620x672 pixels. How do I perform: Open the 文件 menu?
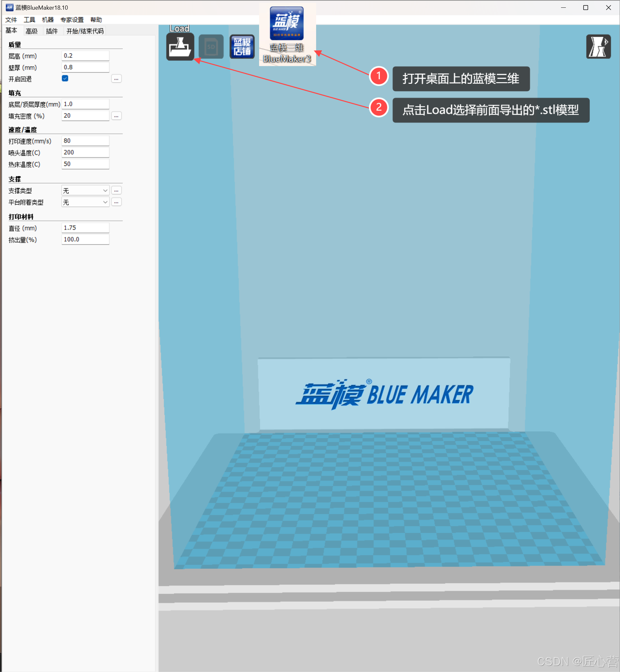(x=11, y=20)
